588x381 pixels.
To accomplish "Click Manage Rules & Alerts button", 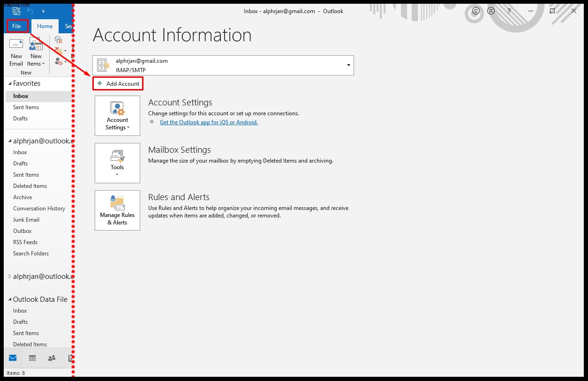I will pyautogui.click(x=117, y=210).
